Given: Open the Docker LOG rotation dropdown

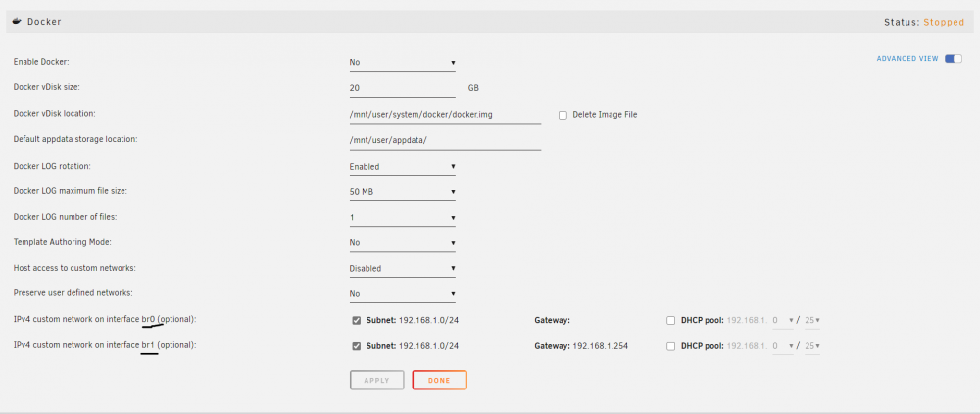Looking at the screenshot, I should tap(403, 167).
